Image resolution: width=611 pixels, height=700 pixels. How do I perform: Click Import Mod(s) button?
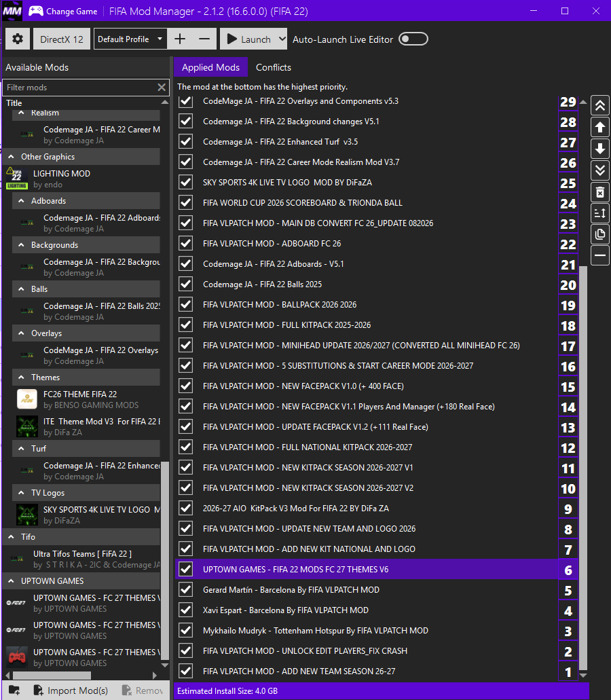(x=71, y=690)
